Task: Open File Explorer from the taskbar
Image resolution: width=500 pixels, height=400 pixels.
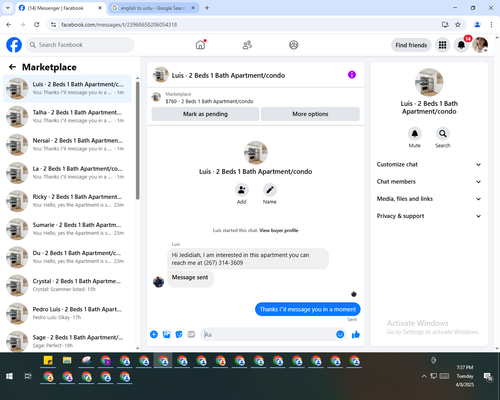Action: 67,360
